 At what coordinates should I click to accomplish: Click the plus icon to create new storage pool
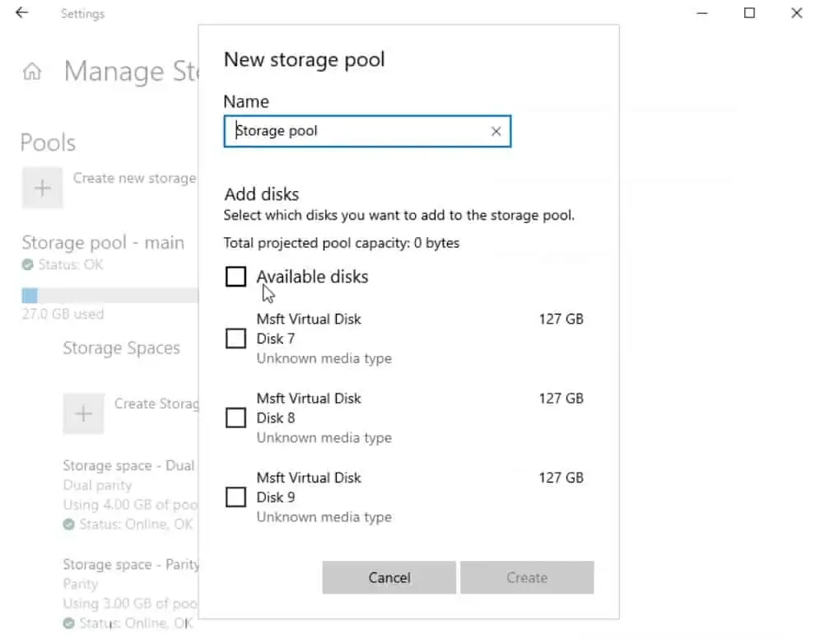[42, 188]
